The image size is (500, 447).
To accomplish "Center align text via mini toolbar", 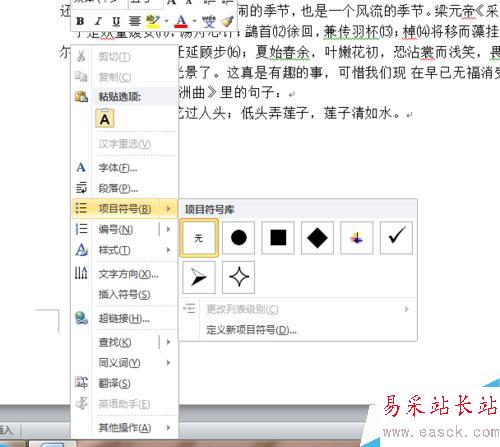I will pyautogui.click(x=135, y=21).
